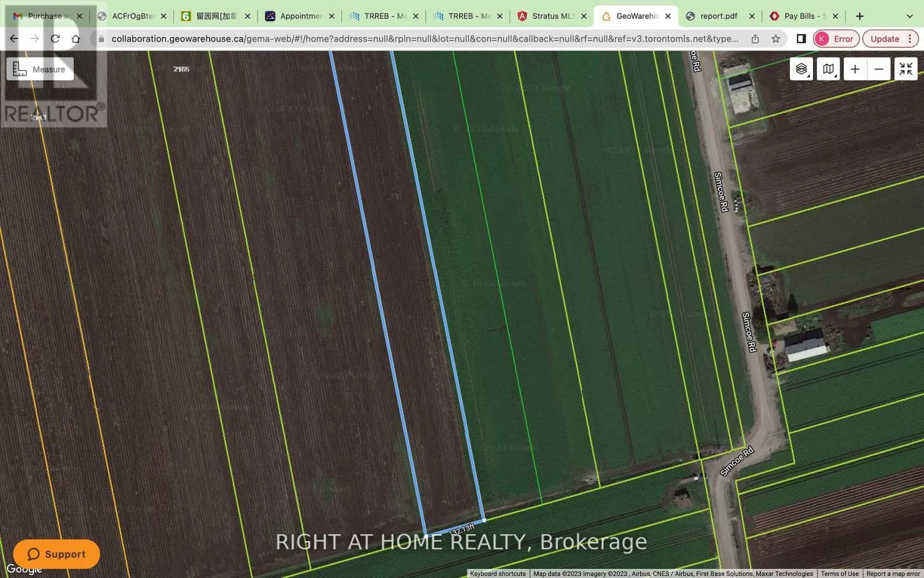Open the map layers selector
This screenshot has width=924, height=578.
[801, 69]
